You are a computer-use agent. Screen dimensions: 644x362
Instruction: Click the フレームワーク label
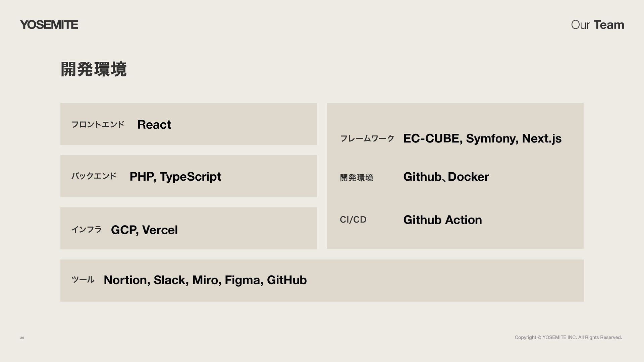click(x=367, y=138)
